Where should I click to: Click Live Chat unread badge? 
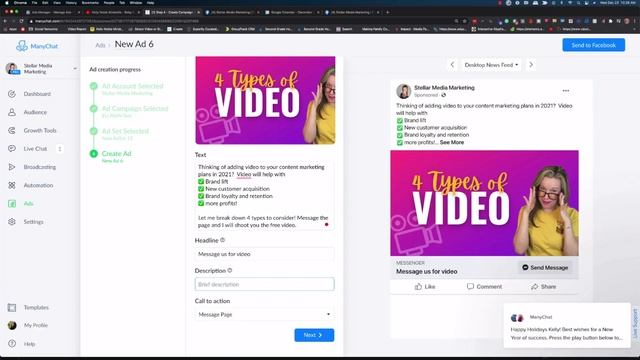[x=60, y=149]
